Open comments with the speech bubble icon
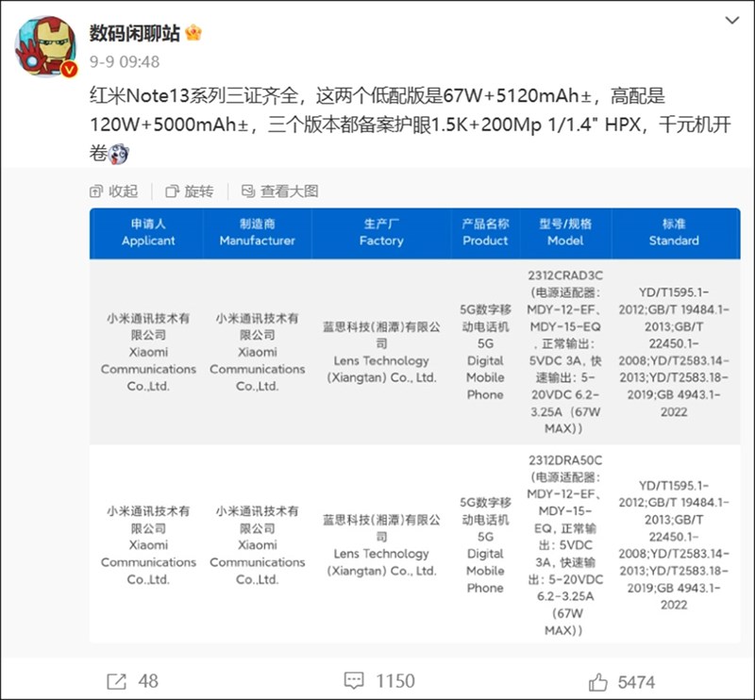The image size is (755, 700). (353, 678)
